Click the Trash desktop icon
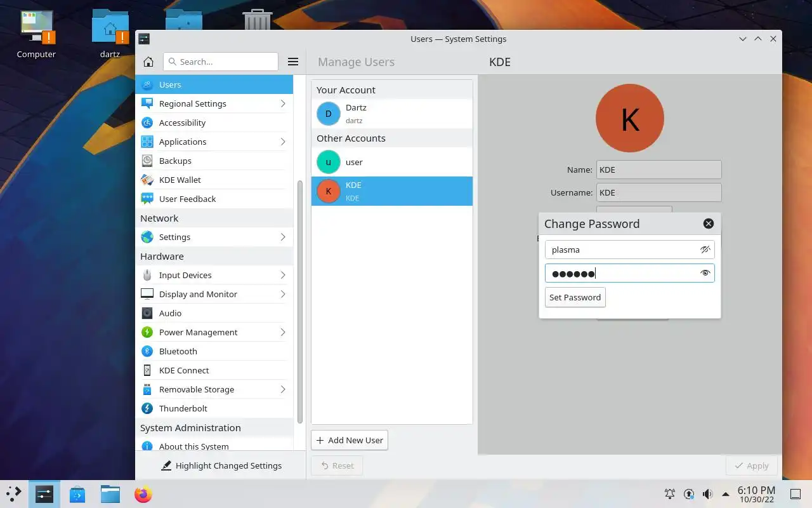 pos(258,19)
